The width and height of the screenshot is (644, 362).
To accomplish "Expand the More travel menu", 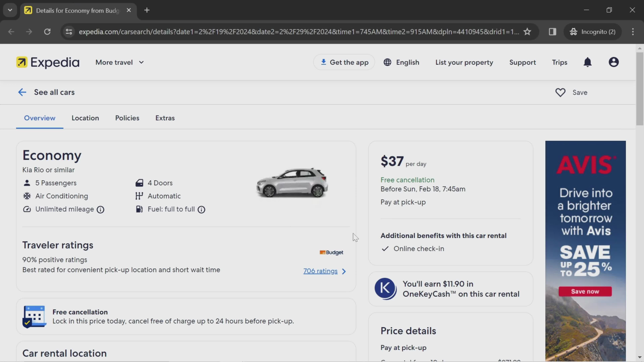I will point(120,62).
